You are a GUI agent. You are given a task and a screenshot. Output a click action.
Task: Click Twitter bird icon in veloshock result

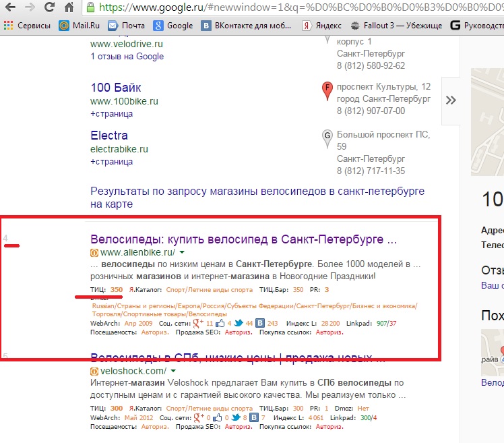(236, 417)
